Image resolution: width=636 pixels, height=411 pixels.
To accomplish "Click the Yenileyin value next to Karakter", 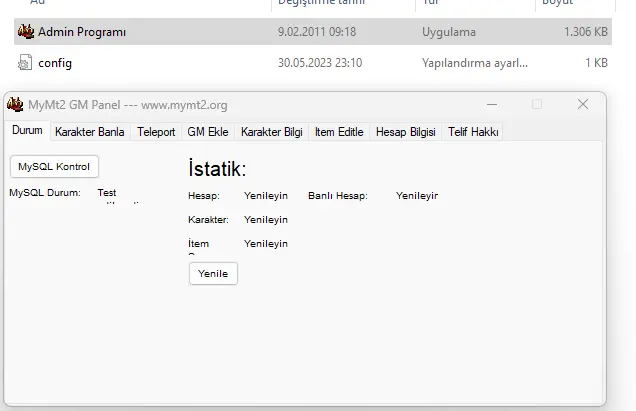I will tap(266, 219).
